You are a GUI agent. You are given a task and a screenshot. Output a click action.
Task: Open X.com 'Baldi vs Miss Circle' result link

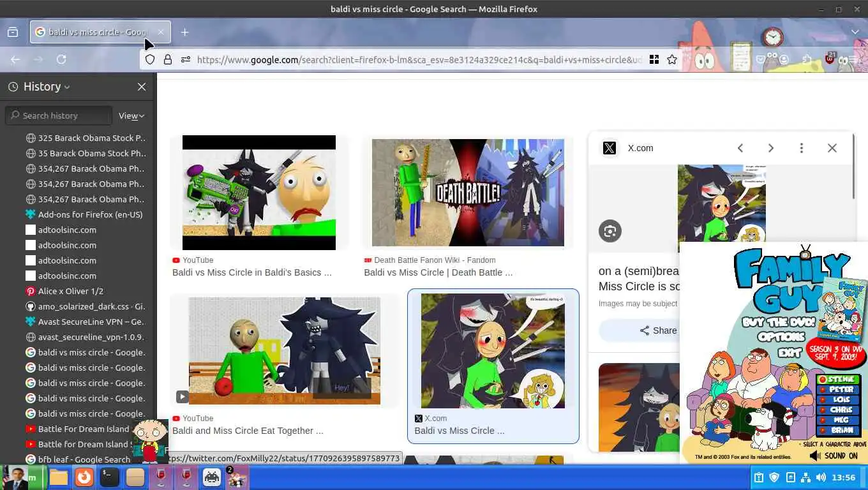click(460, 431)
